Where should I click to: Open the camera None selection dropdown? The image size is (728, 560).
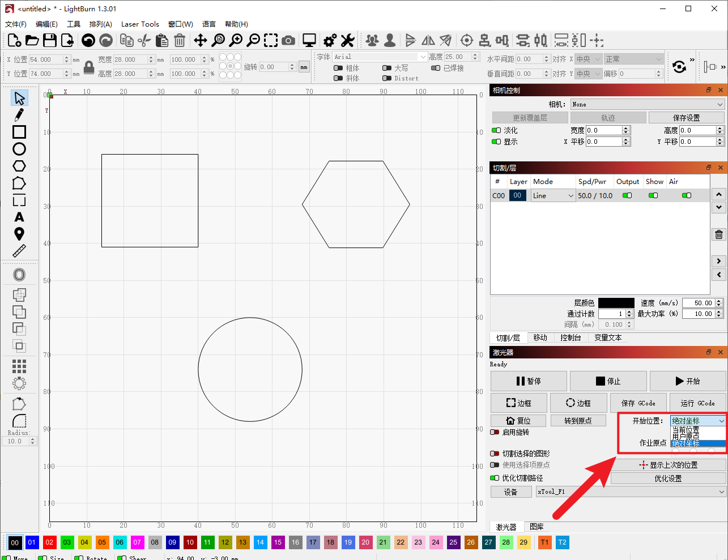pos(647,104)
